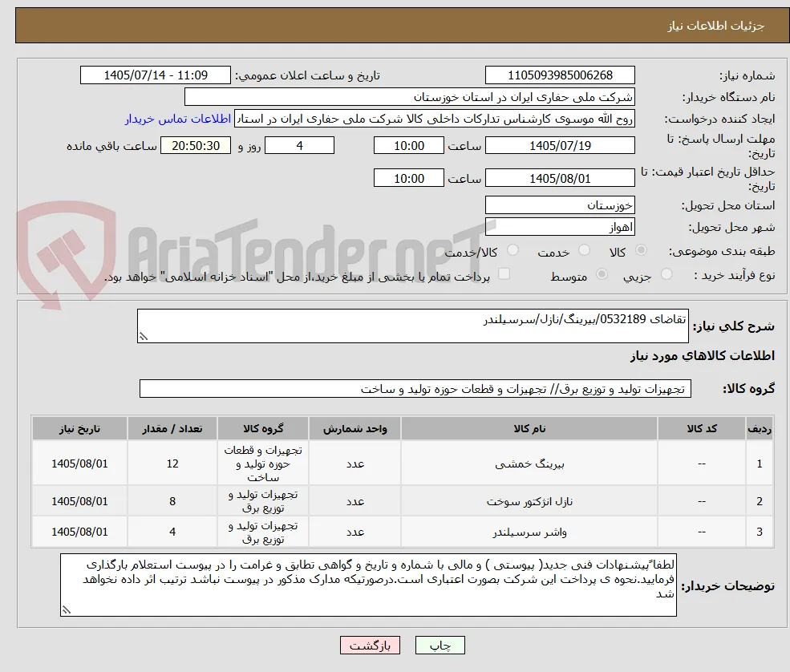
Task: Click the delivery province خوزستان field
Action: (x=560, y=205)
